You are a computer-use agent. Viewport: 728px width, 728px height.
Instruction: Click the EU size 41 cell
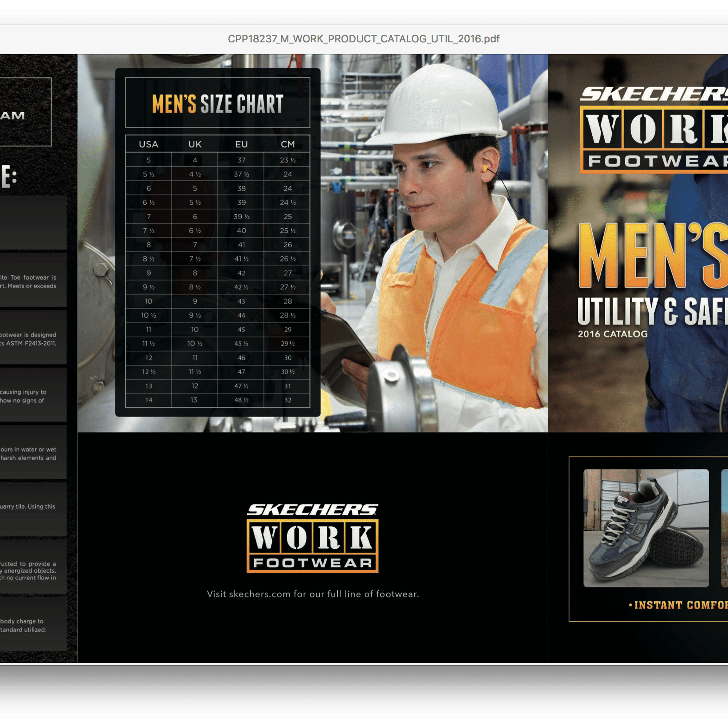[241, 245]
